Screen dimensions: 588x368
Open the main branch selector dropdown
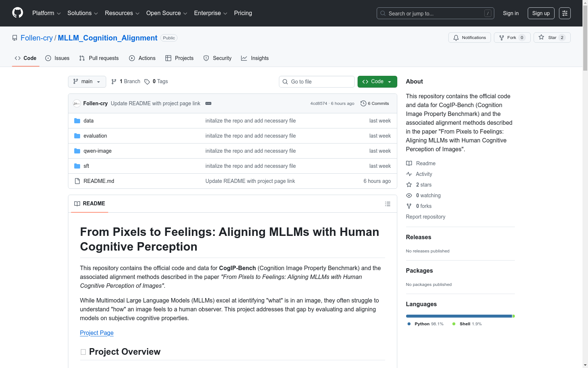click(87, 82)
